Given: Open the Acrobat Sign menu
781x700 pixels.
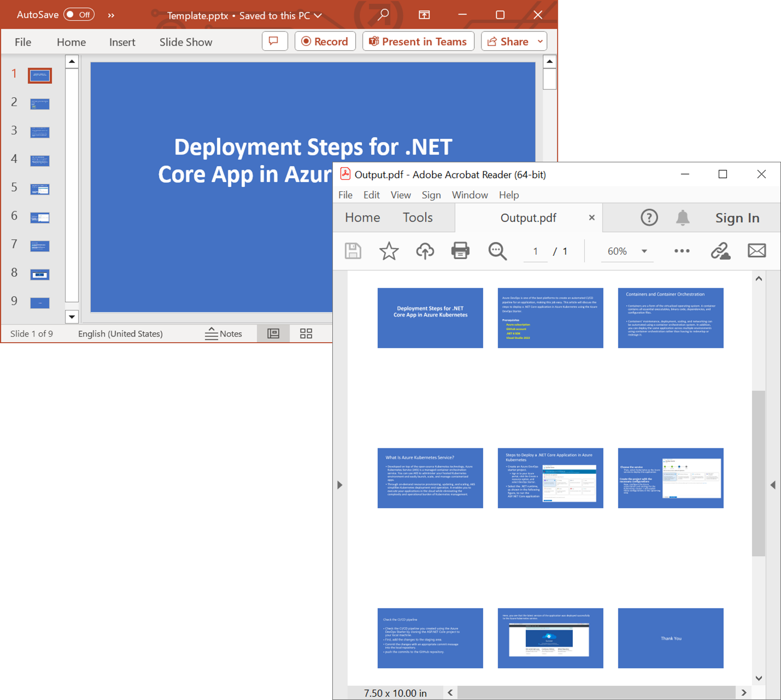Looking at the screenshot, I should (x=431, y=195).
